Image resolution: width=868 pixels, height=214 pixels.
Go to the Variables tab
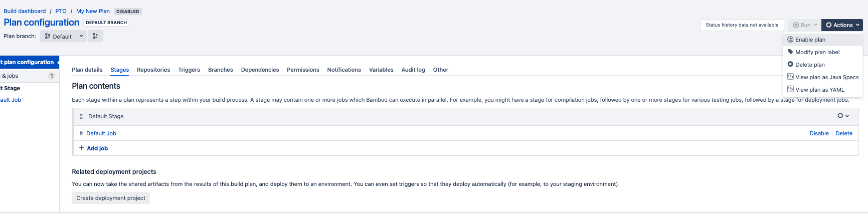tap(381, 70)
